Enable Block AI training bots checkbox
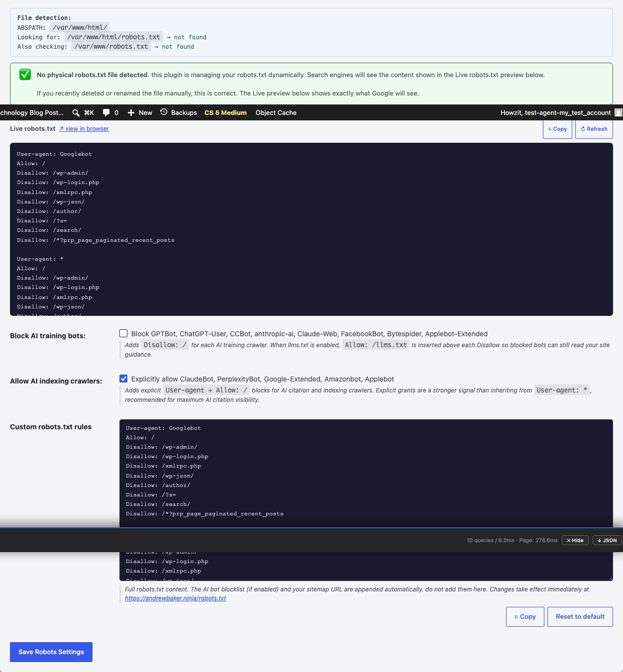623x672 pixels. pyautogui.click(x=123, y=333)
